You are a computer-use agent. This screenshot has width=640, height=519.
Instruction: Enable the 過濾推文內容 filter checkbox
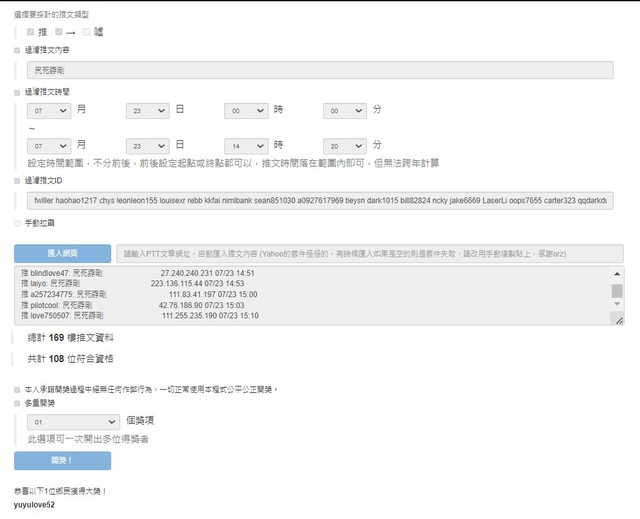(17, 49)
